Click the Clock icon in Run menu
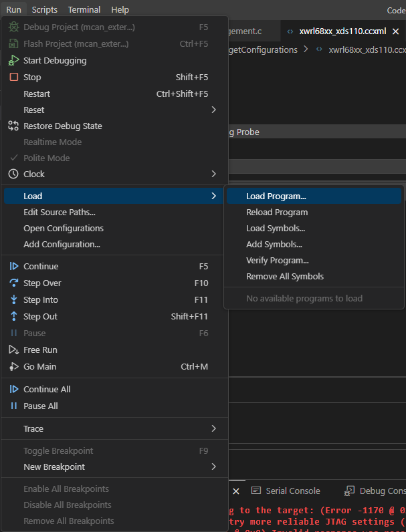The height and width of the screenshot is (532, 406). 13,174
